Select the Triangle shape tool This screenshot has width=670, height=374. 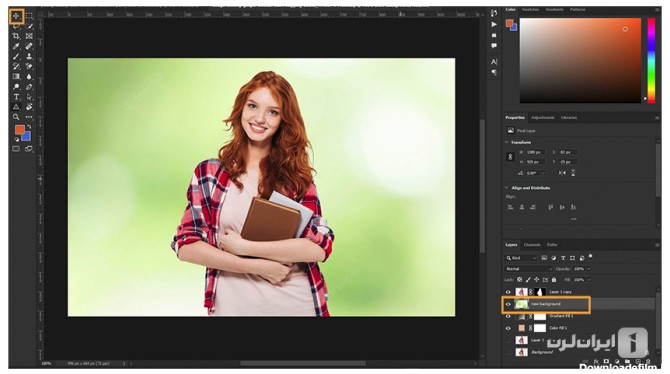coord(16,107)
